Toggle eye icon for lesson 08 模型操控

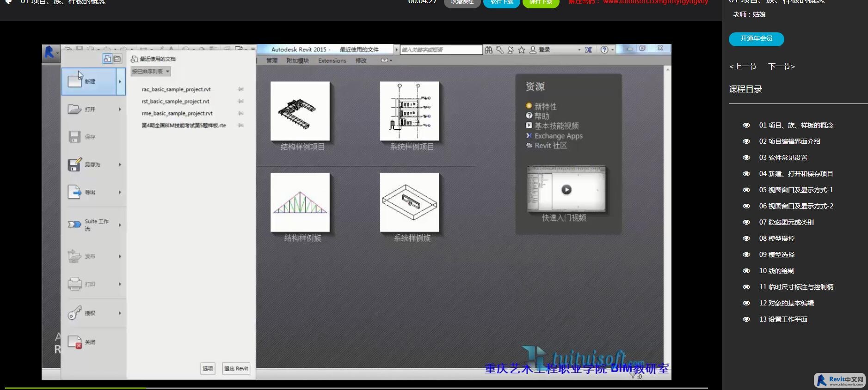(x=746, y=238)
